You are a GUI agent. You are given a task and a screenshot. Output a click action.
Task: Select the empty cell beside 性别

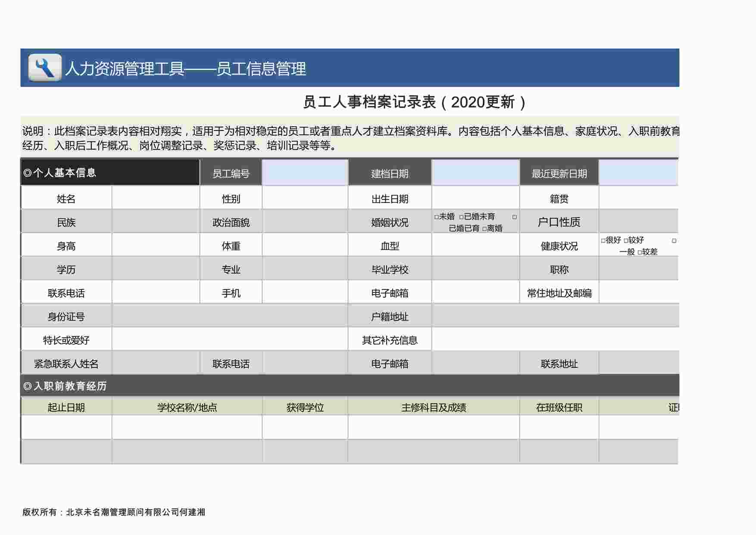(305, 198)
